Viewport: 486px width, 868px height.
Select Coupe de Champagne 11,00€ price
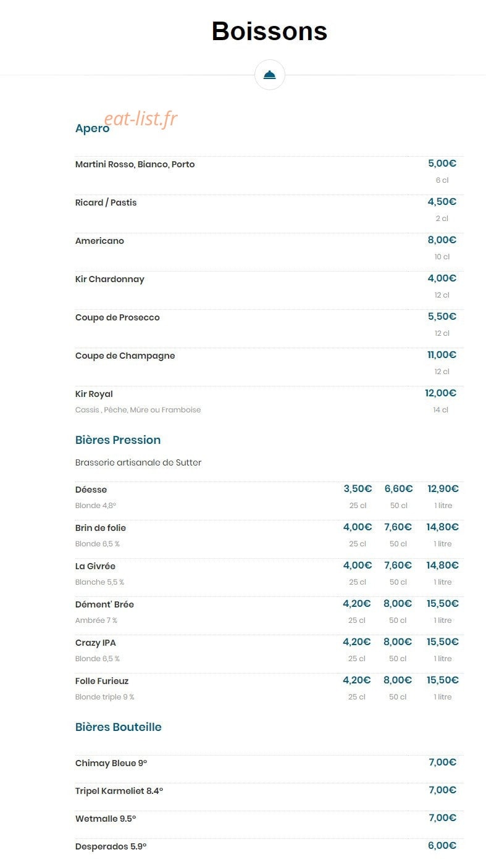[x=442, y=355]
